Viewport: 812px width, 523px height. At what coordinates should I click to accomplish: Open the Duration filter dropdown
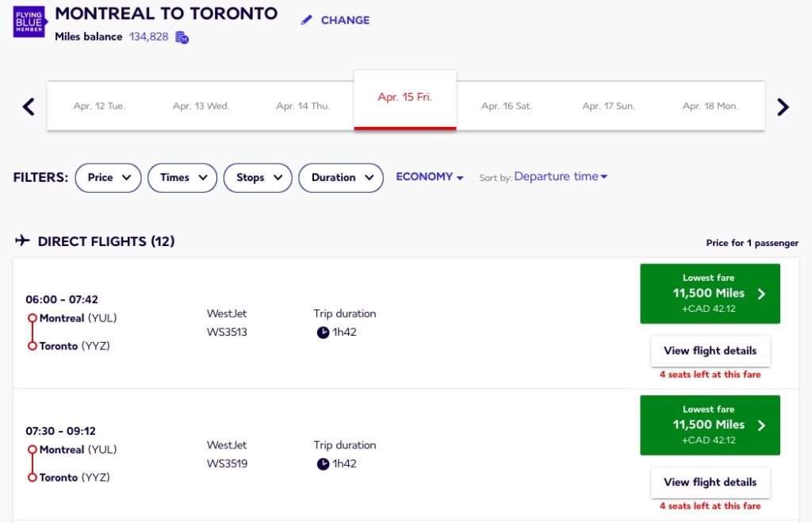click(x=341, y=178)
